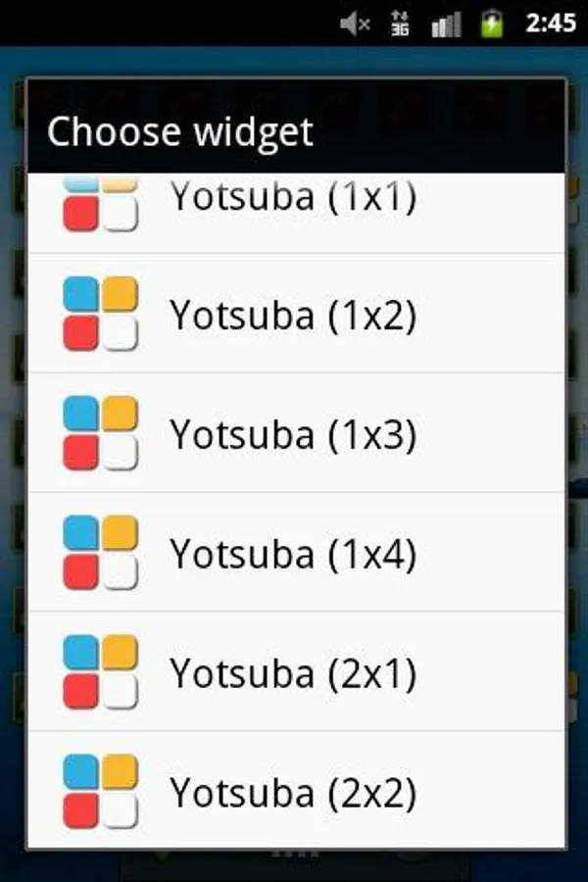Tap the Yotsuba (1x1) widget icon
Viewport: 588px width, 882px height.
tap(100, 204)
